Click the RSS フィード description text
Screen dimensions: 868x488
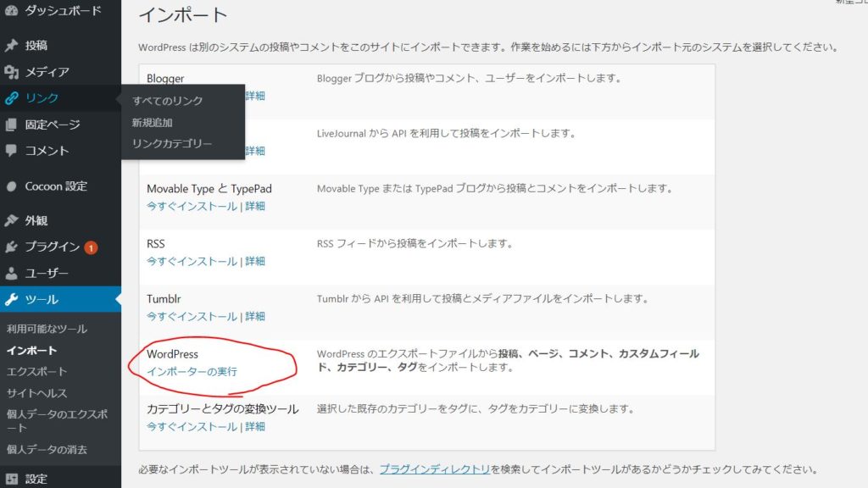415,243
